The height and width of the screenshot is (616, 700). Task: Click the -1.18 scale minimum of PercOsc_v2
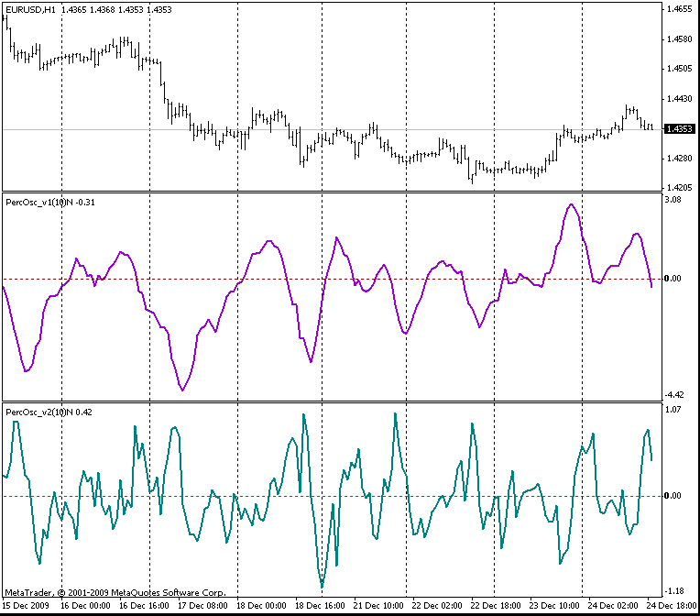(674, 591)
